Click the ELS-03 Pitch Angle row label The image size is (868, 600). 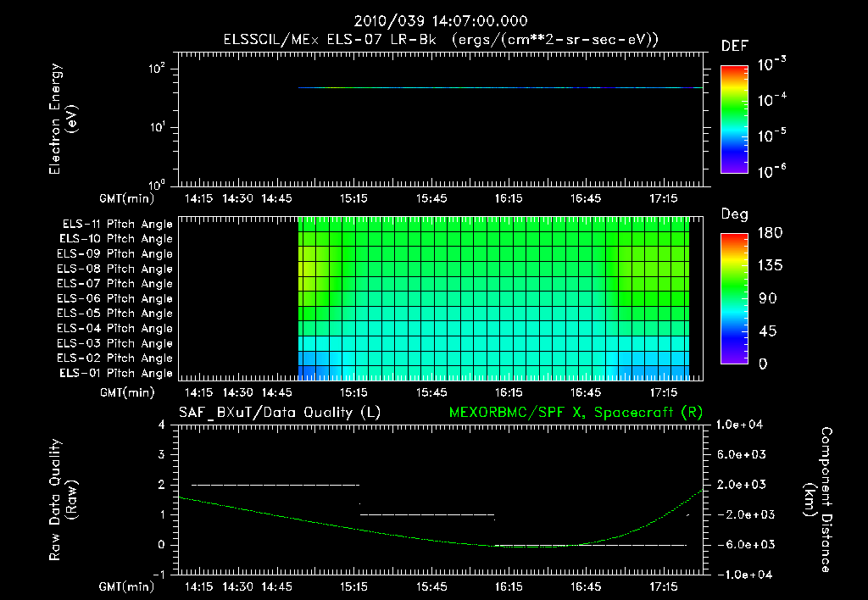[x=114, y=343]
